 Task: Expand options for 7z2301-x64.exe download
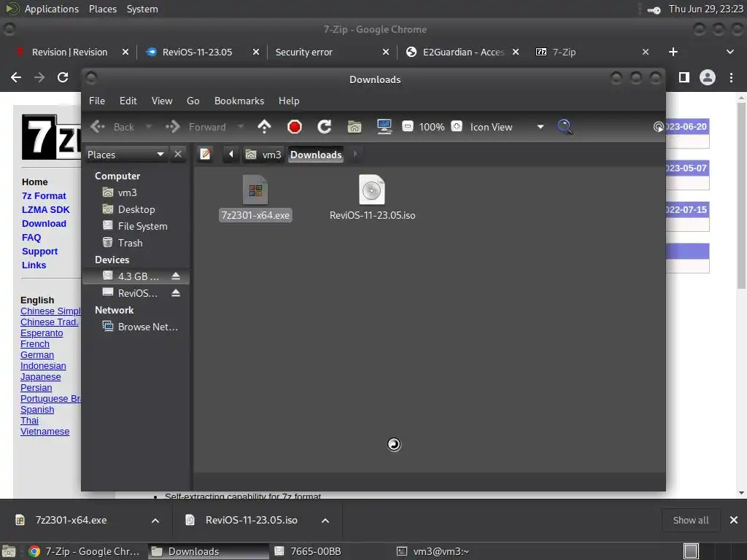click(x=155, y=521)
